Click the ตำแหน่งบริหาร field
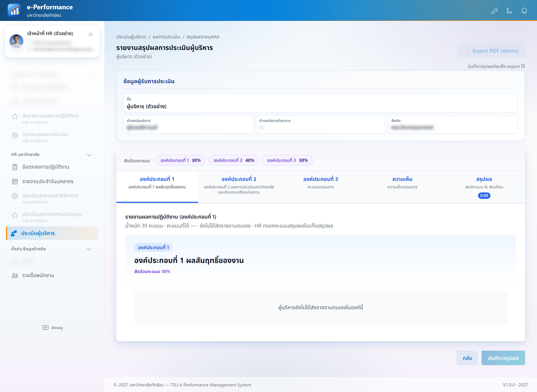Image resolution: width=537 pixels, height=392 pixels. tap(188, 125)
